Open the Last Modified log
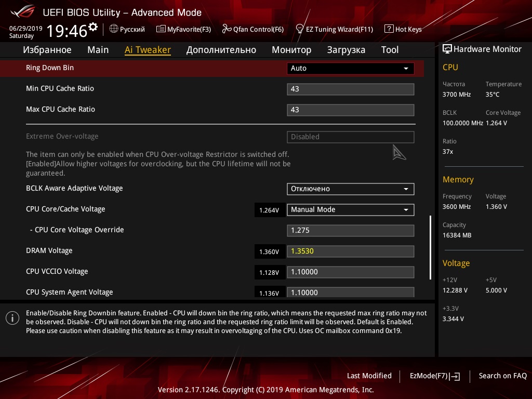Screen dimensions: 532x399 click(369, 376)
